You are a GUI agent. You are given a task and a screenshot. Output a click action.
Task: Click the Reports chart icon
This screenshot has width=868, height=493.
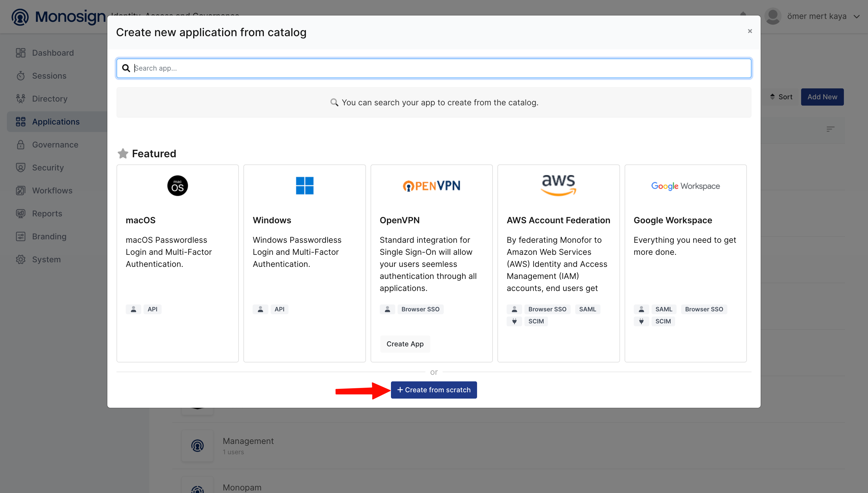click(x=21, y=214)
